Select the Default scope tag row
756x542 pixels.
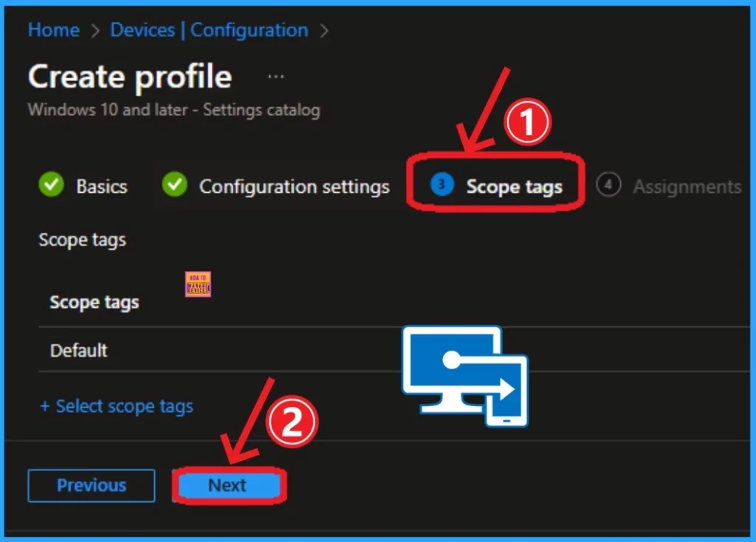tap(394, 350)
